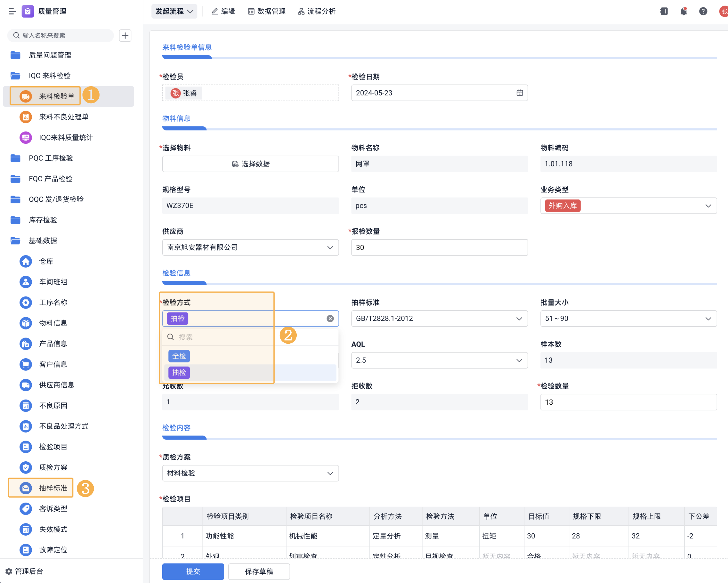Select the 抽检 option in dropdown list

click(179, 373)
